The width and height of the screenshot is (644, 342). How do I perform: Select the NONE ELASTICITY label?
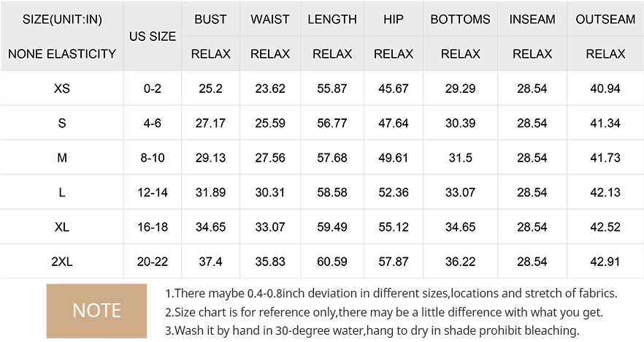[x=62, y=54]
